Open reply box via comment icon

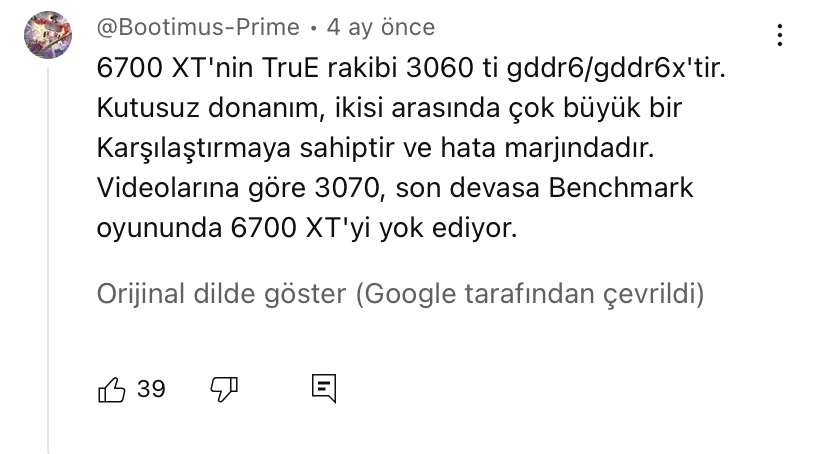(324, 389)
